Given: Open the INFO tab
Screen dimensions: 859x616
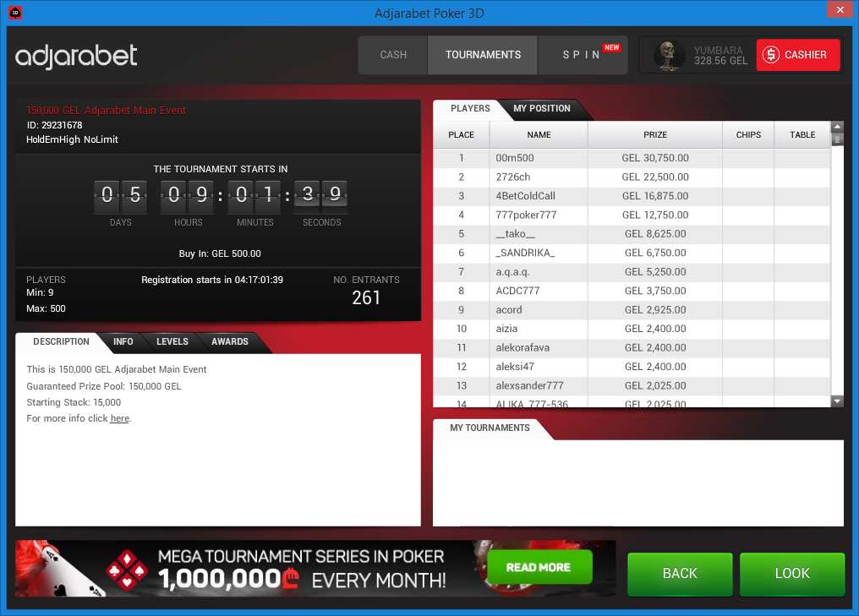Looking at the screenshot, I should [x=123, y=341].
